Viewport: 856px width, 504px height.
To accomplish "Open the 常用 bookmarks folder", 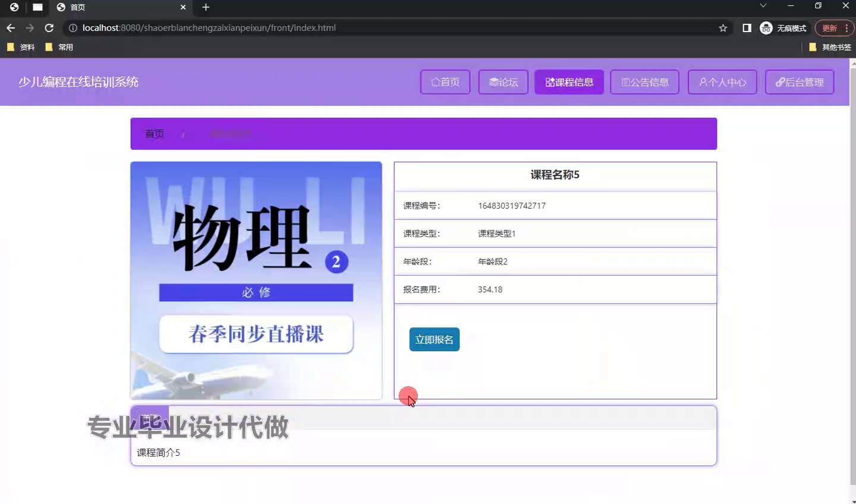I will tap(59, 47).
